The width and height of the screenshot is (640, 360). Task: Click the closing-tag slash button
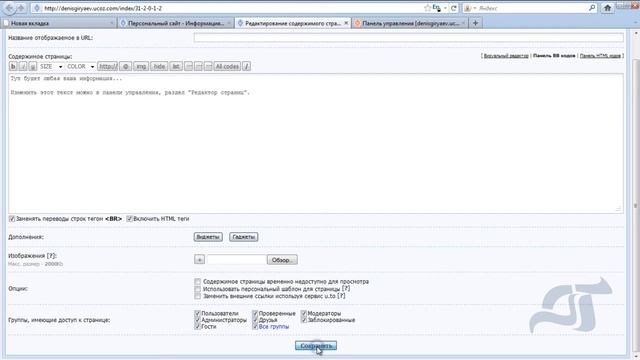[247, 66]
